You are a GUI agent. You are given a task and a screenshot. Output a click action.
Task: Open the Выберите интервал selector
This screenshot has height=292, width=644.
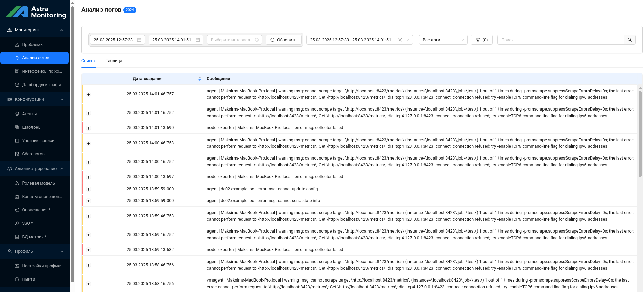point(234,40)
